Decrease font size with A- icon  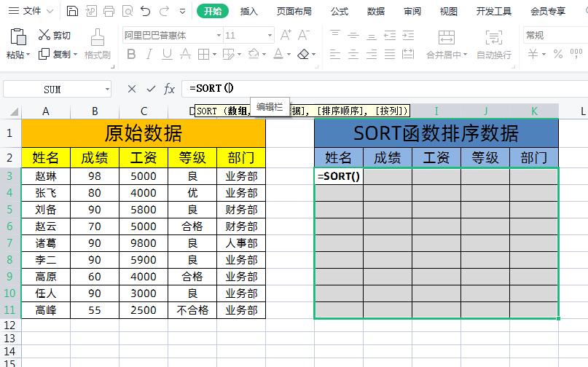[x=304, y=35]
